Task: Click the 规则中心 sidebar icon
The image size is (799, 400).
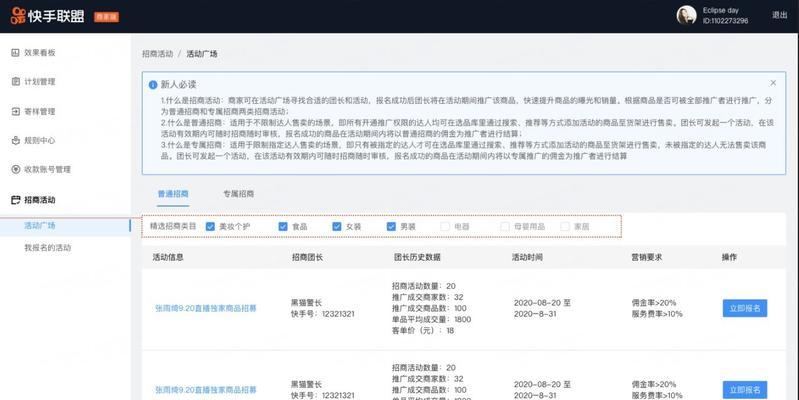Action: pyautogui.click(x=15, y=140)
